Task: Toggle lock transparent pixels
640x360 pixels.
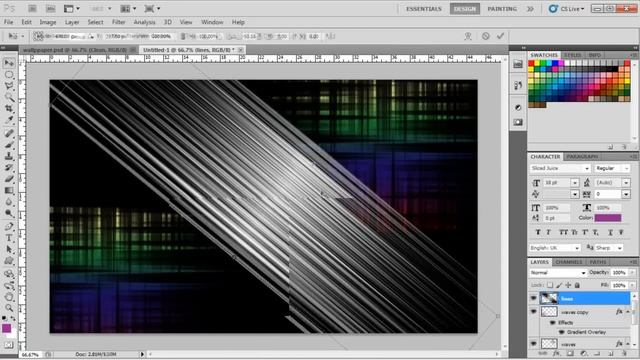Action: coord(550,285)
